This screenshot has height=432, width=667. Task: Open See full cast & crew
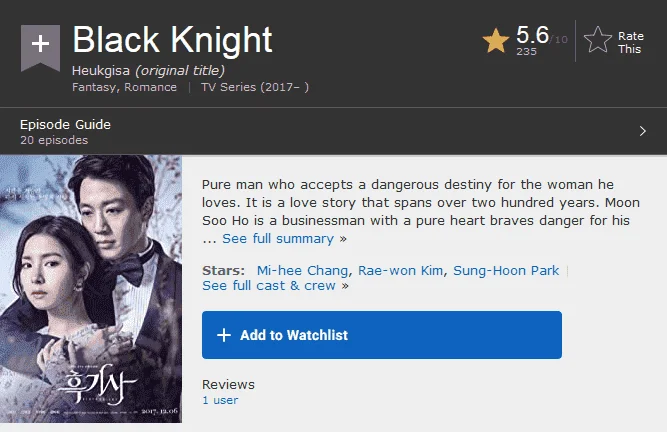click(x=269, y=286)
